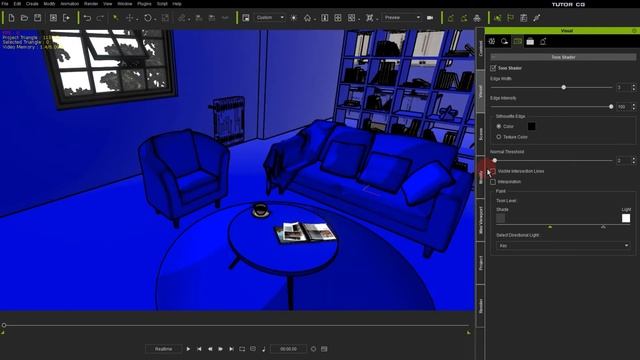Open the Plugins menu
The height and width of the screenshot is (360, 640).
click(144, 4)
